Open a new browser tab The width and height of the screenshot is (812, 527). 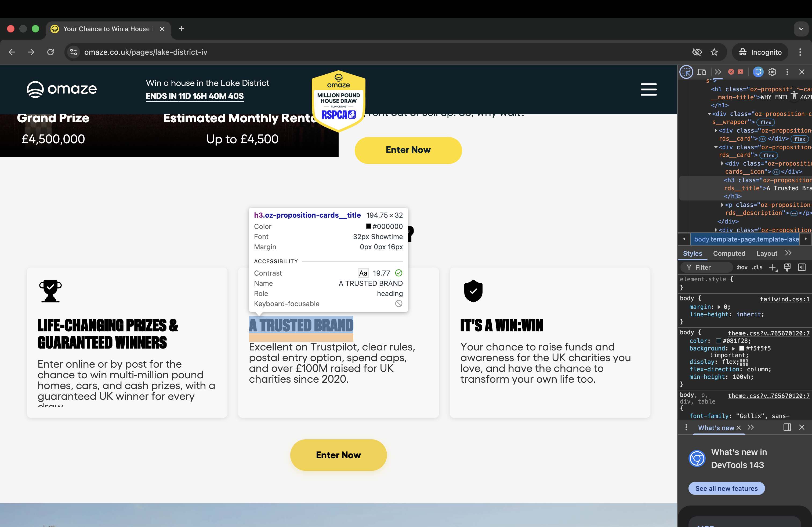coord(182,29)
